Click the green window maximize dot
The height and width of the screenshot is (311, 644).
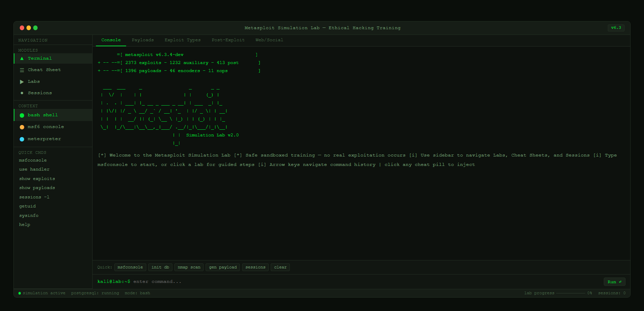pyautogui.click(x=35, y=28)
